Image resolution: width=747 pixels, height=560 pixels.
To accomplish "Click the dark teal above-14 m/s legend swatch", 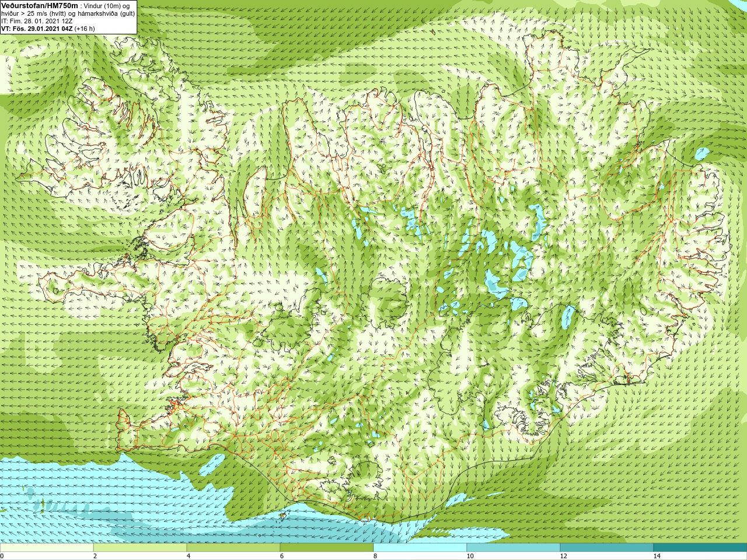I will (700, 548).
